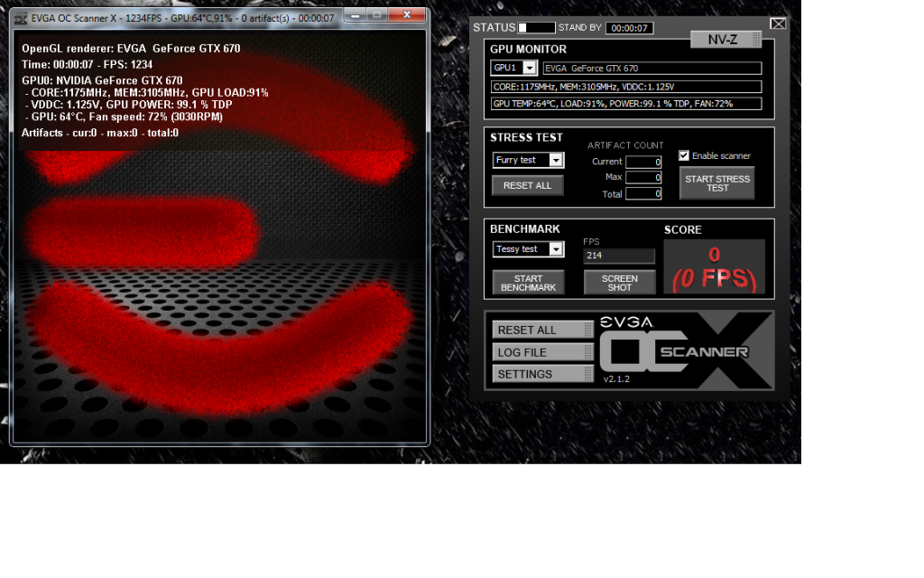Open the NV-Z monitoring panel
Screen dimensions: 924x578
pos(725,39)
